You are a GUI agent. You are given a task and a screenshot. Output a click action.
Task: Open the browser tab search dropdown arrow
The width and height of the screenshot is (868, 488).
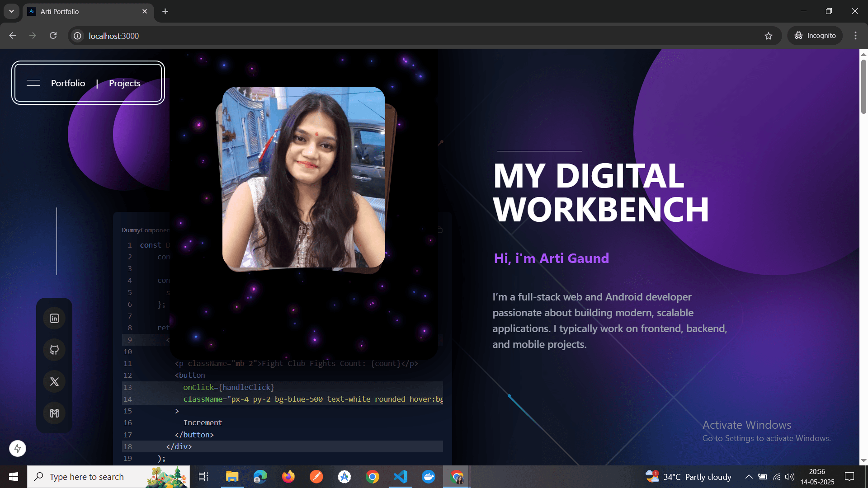[x=11, y=11]
